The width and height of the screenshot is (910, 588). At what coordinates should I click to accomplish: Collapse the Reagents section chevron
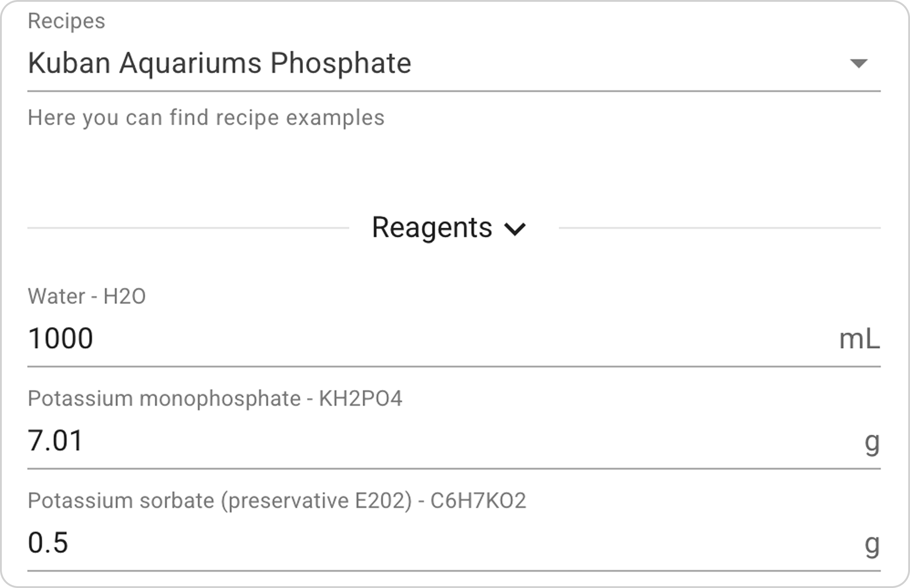pos(515,228)
